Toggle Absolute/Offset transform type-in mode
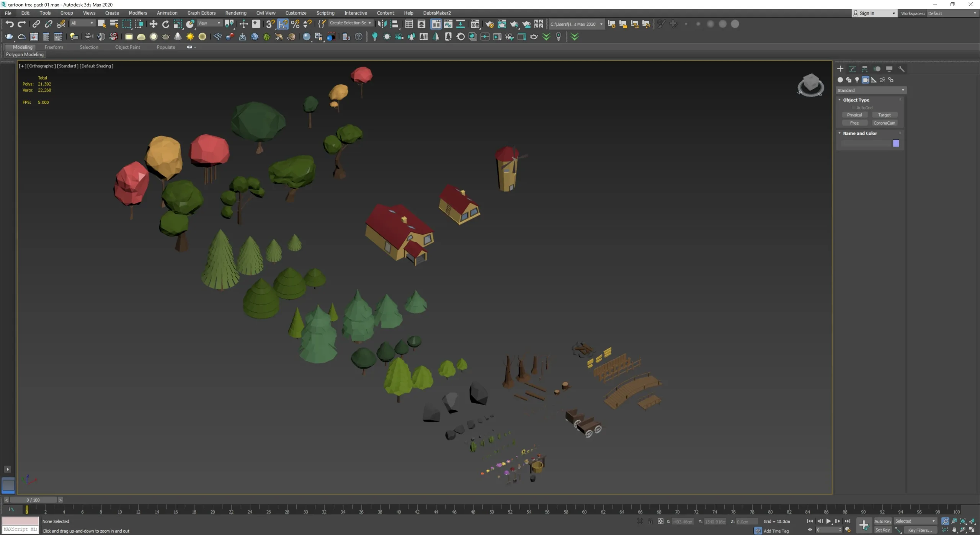The height and width of the screenshot is (535, 980). pyautogui.click(x=661, y=521)
